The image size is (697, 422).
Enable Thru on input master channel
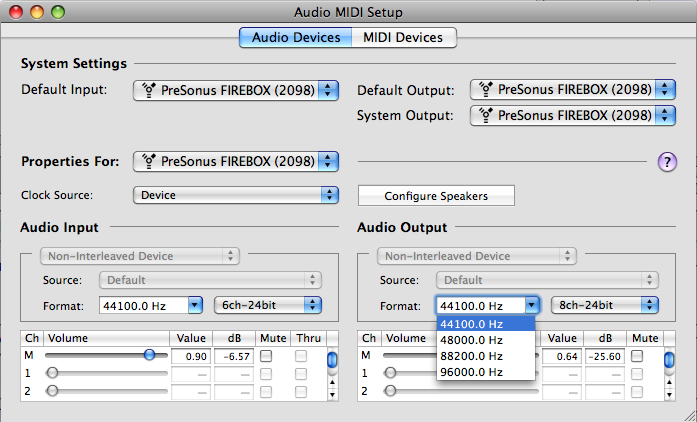(301, 356)
